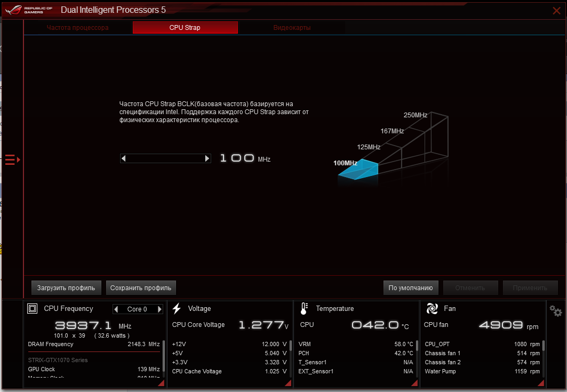Click the +3.3V voltage row
567x392 pixels.
tap(229, 362)
